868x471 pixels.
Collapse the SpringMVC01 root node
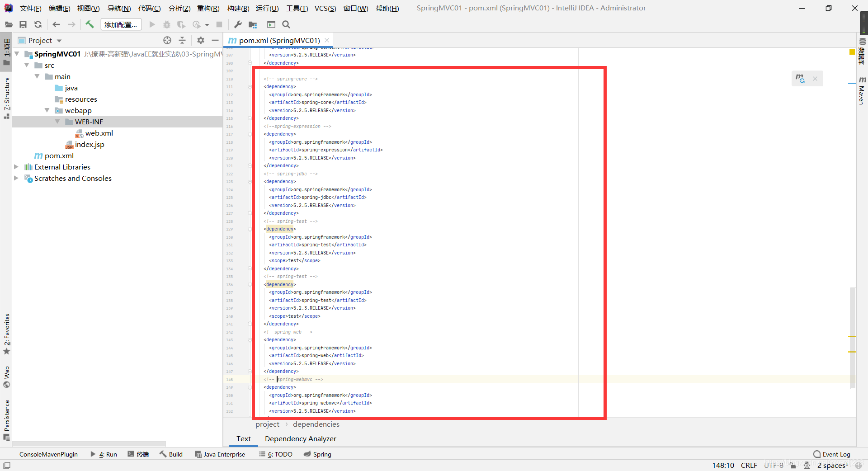17,54
